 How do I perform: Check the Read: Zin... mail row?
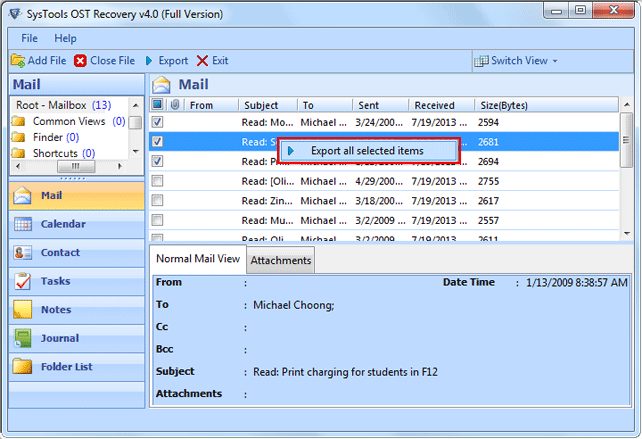(157, 200)
